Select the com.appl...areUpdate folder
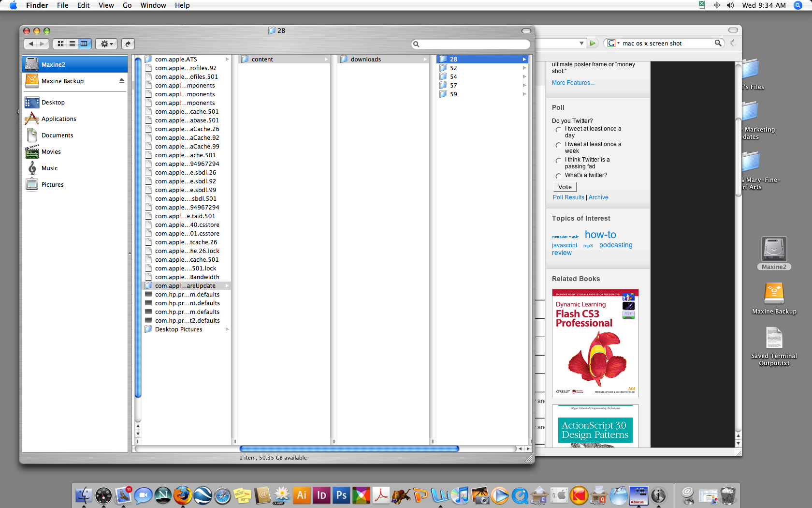 (x=187, y=285)
